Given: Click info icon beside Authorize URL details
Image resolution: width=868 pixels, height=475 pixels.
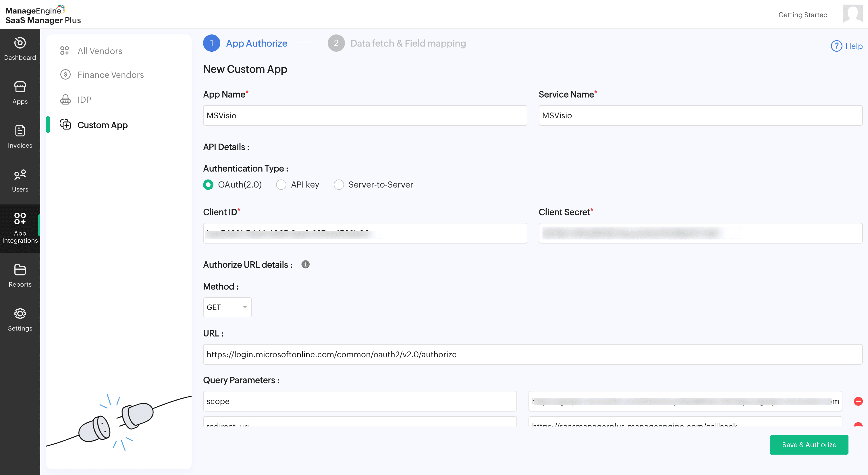Looking at the screenshot, I should tap(305, 264).
